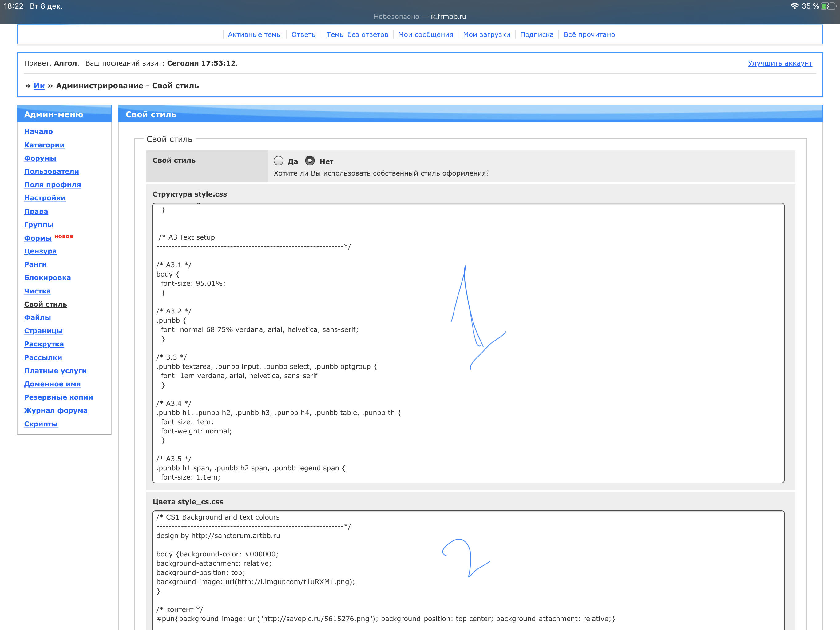
Task: Go to 'Ик' breadcrumb link
Action: coord(39,86)
